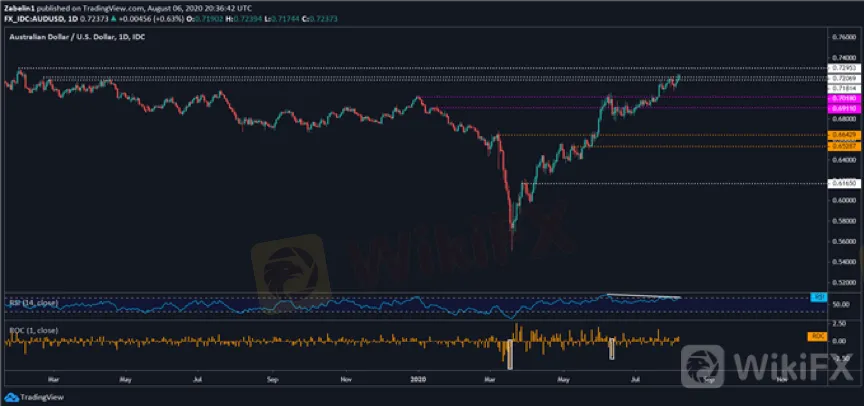The image size is (864, 406).
Task: Click the 0.61650 white price label
Action: pos(845,184)
